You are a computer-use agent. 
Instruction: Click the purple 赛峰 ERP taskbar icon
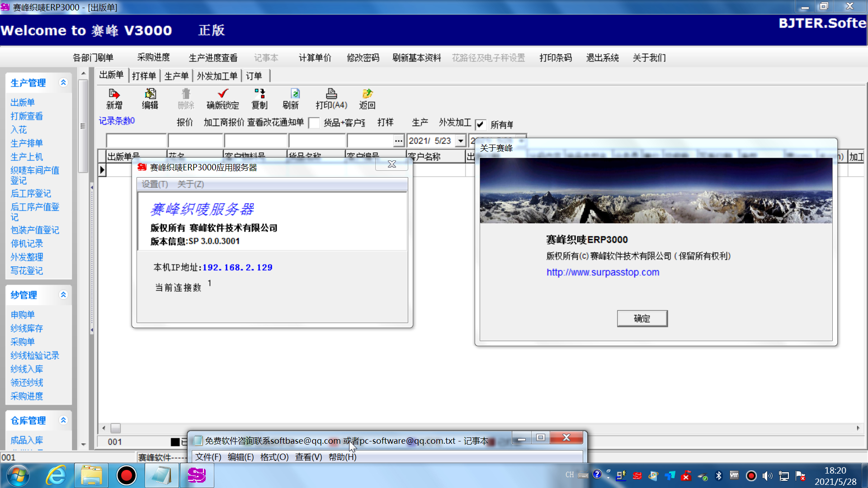tap(197, 475)
